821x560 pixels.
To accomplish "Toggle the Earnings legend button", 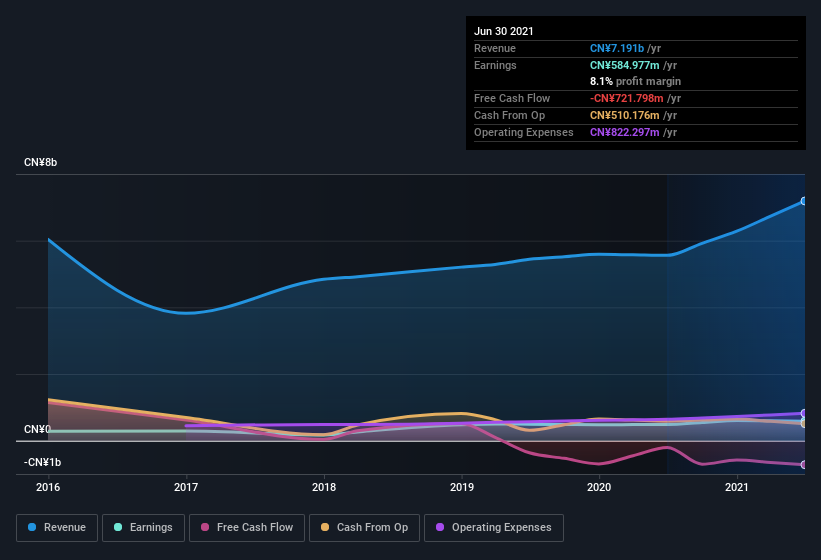I will (143, 528).
